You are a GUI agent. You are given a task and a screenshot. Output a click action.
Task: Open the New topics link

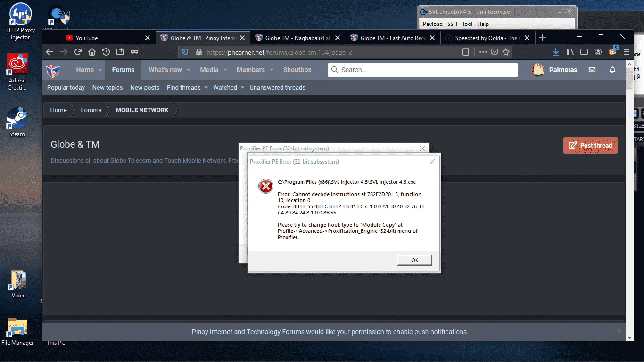tap(107, 87)
